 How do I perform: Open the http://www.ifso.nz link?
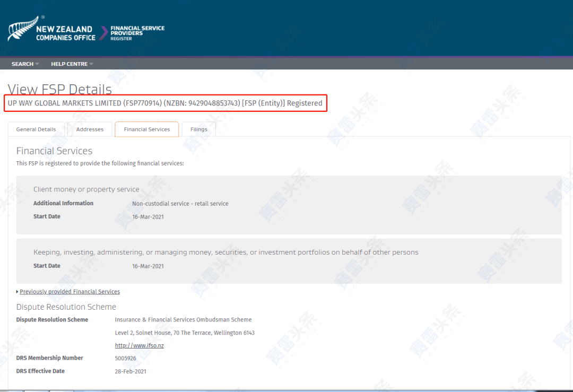139,345
